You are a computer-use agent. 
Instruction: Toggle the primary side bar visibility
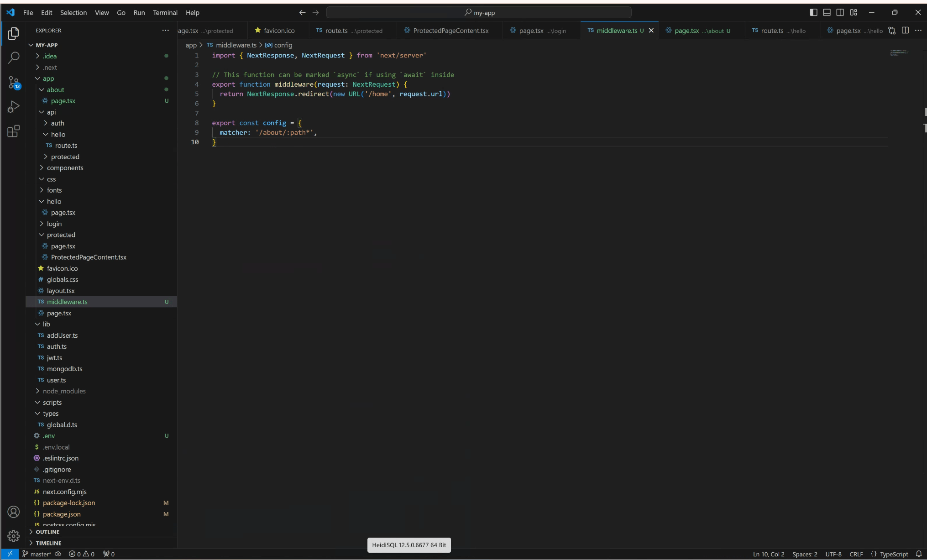[x=813, y=12]
